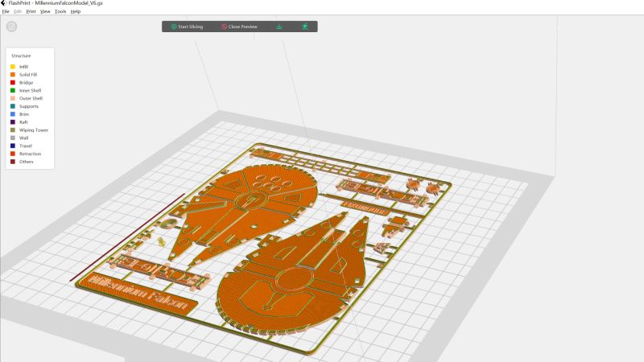The image size is (644, 362).
Task: Click the 'Retraction' legend label
Action: pos(30,154)
